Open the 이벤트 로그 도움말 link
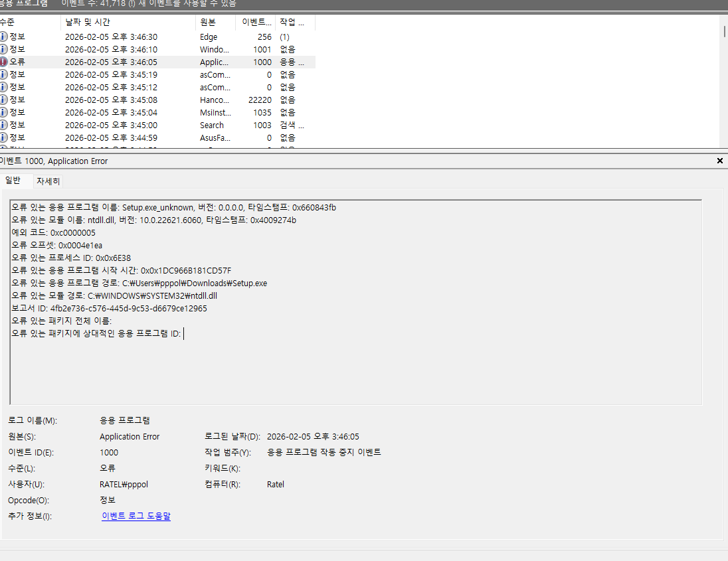 point(136,516)
